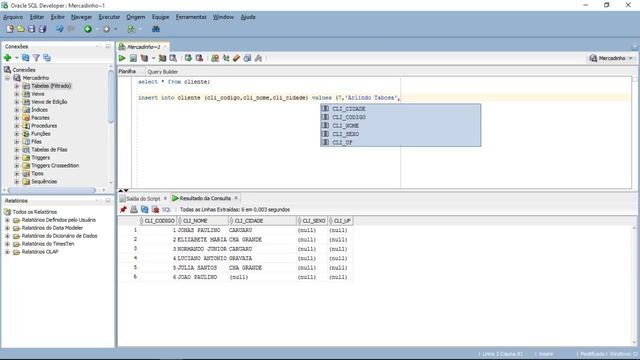Click the CLI_SEXO column header

[312, 221]
